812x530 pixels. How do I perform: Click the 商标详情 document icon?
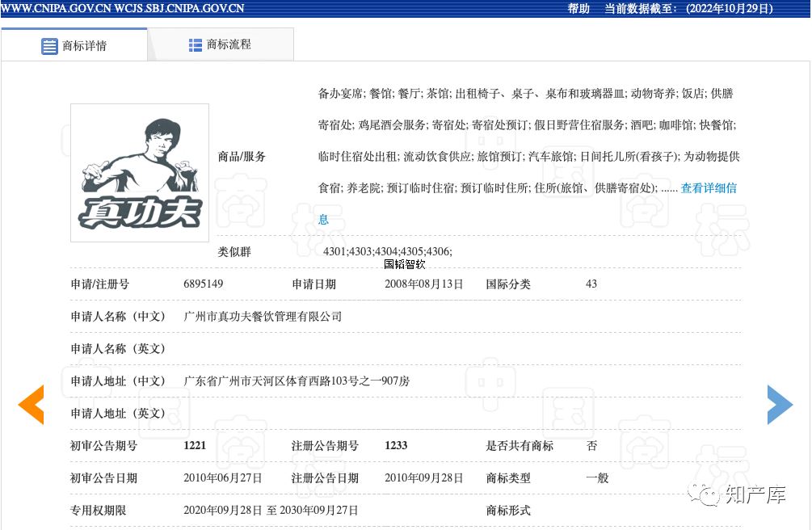coord(49,46)
